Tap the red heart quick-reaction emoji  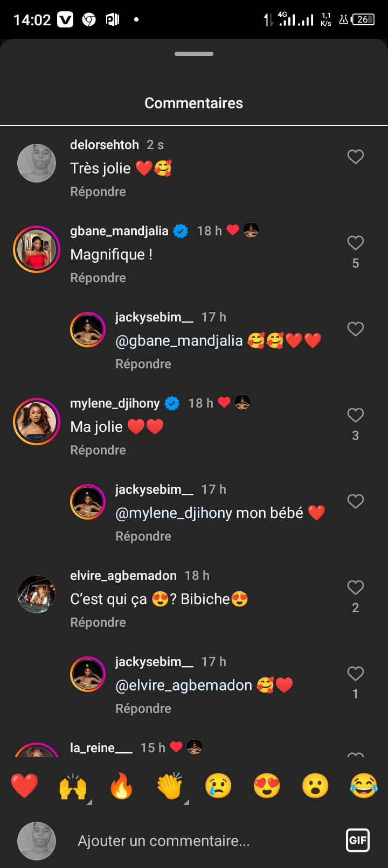coord(25,786)
